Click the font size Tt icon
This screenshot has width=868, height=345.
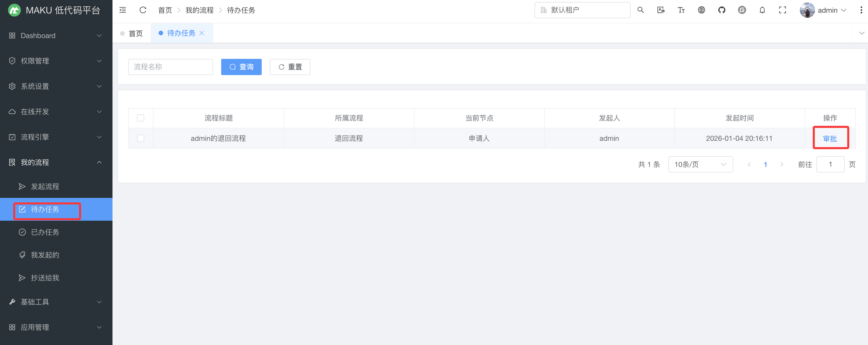(x=681, y=10)
